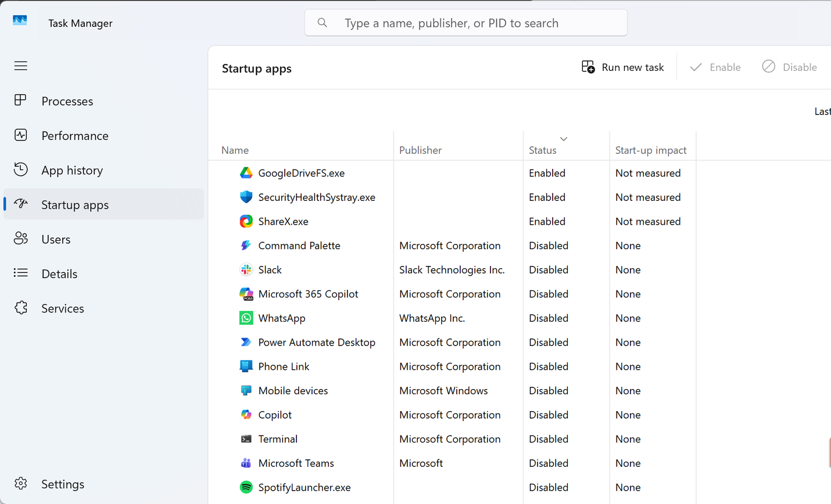This screenshot has height=504, width=831.
Task: Sort by the Name column header
Action: pos(235,150)
